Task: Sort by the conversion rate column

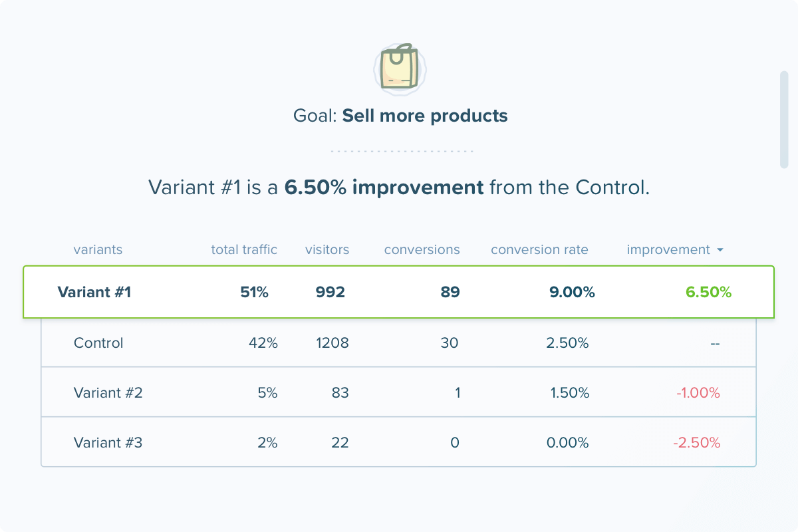Action: [x=539, y=250]
